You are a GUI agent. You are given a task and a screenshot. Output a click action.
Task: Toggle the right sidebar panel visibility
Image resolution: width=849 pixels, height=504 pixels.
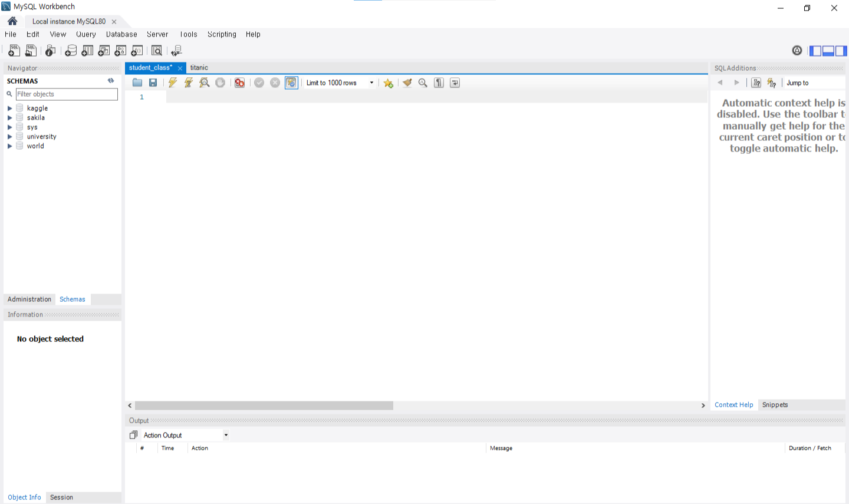tap(841, 51)
